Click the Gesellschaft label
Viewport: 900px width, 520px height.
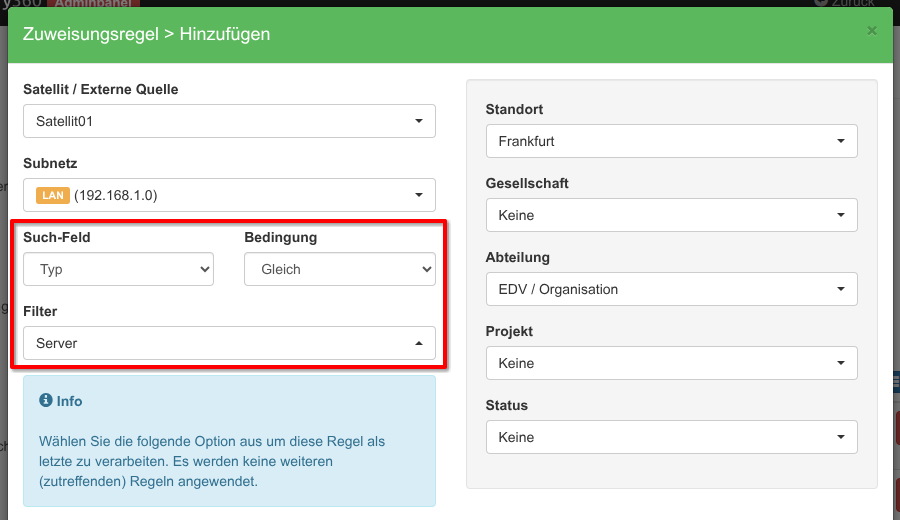(x=527, y=183)
